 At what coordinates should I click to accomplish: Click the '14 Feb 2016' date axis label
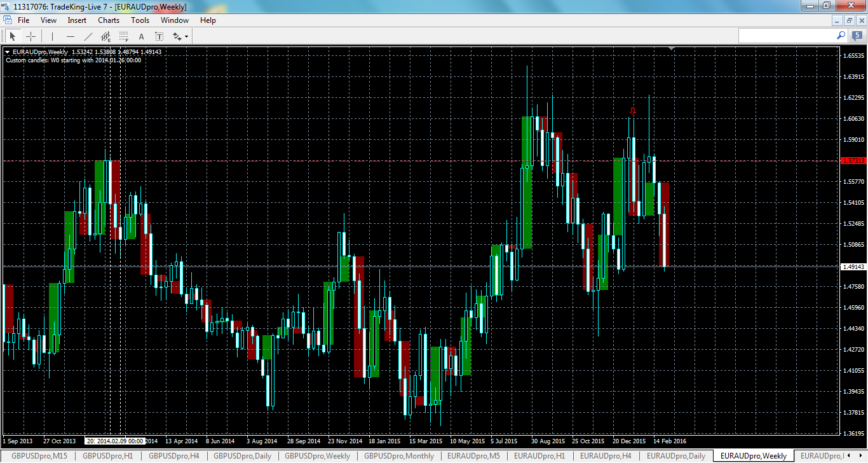(670, 441)
